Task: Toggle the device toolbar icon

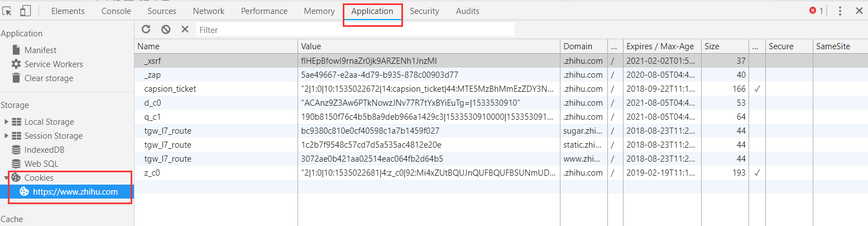Action: click(x=25, y=11)
